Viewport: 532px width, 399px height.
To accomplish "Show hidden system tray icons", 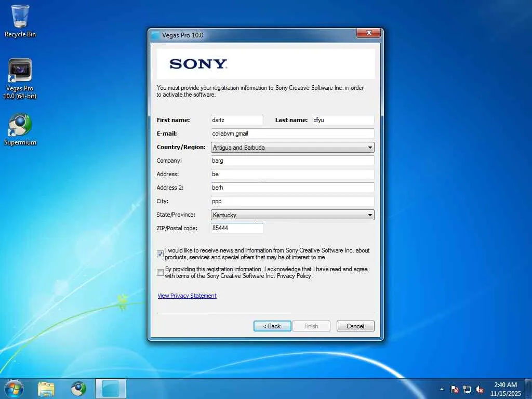I will tap(442, 389).
